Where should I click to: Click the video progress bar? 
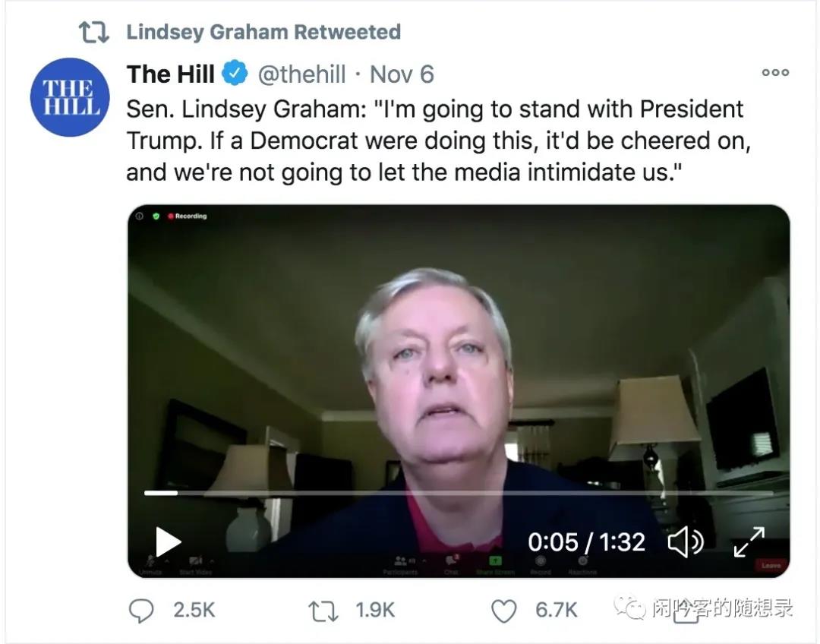click(456, 493)
